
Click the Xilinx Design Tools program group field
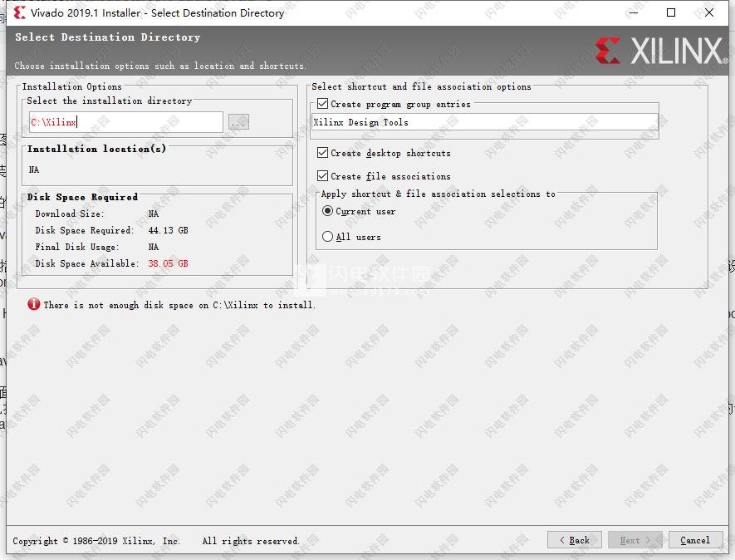pos(485,122)
